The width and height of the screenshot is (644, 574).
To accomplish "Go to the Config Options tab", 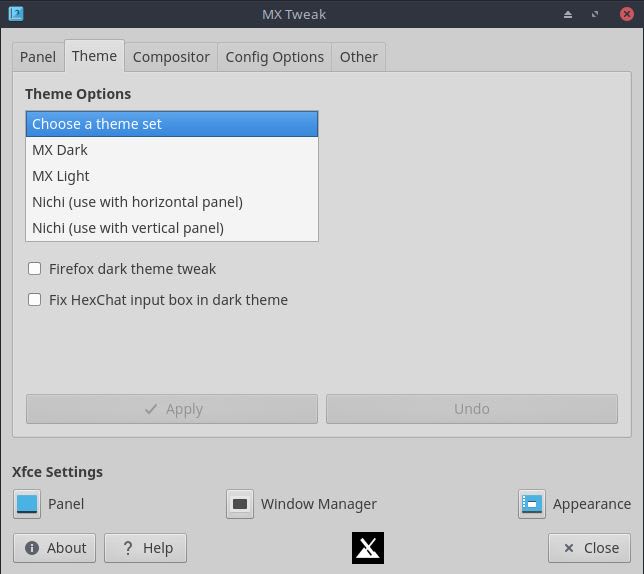I will tap(275, 57).
